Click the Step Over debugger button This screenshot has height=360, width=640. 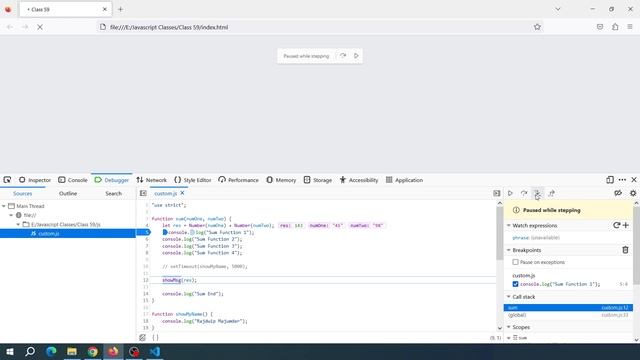(x=524, y=193)
